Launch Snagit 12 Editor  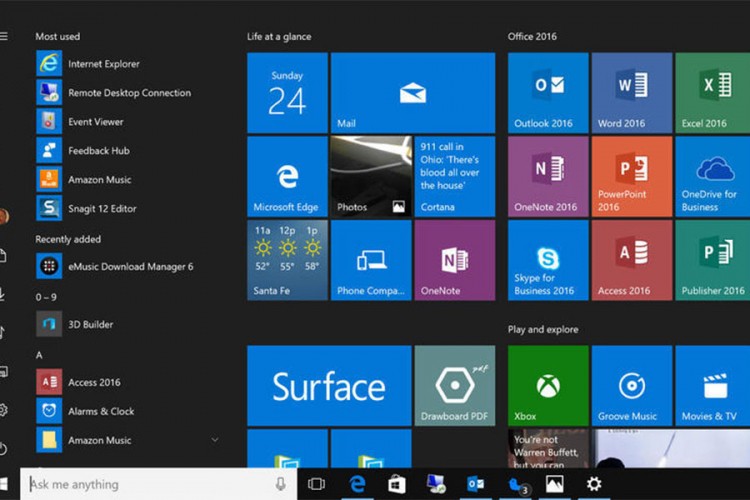[129, 209]
